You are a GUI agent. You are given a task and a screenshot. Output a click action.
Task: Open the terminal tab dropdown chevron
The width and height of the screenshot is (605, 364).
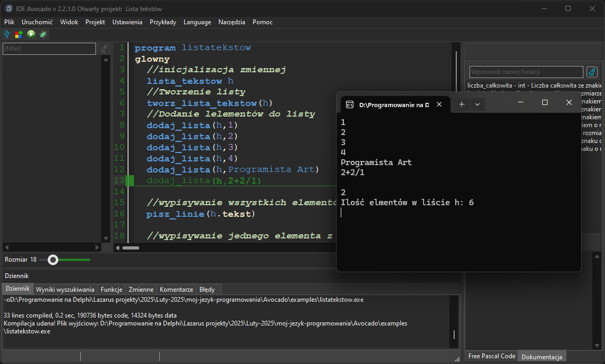tap(477, 104)
